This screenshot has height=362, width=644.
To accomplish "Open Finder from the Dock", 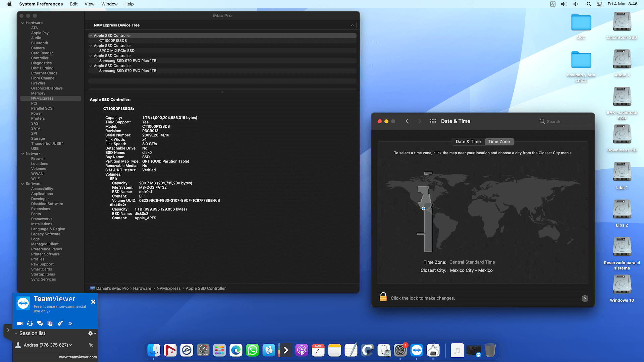I will tap(154, 350).
